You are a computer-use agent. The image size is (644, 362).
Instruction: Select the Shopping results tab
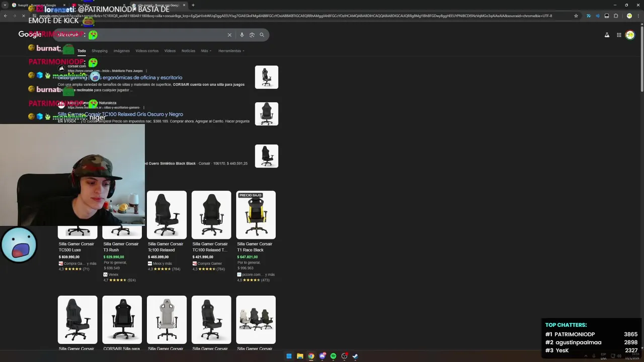[100, 51]
